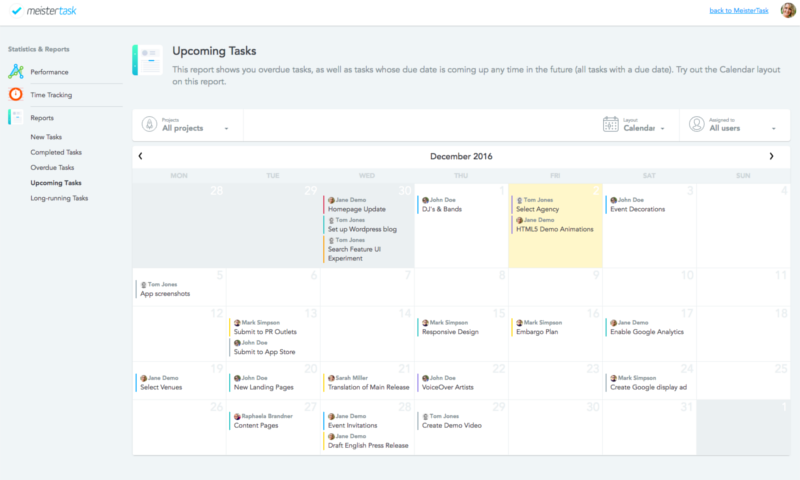Viewport: 800px width, 480px height.
Task: Click the MeisterTask checkmark logo
Action: coord(14,11)
